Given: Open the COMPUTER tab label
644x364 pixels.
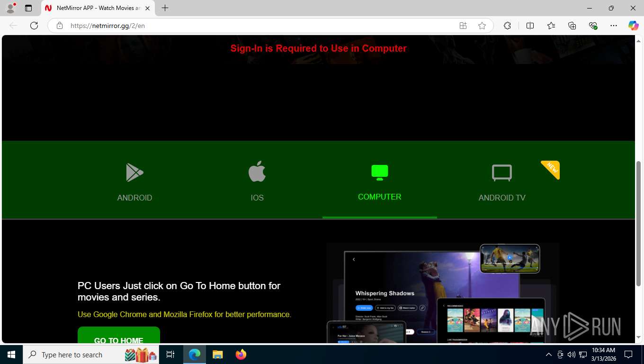Looking at the screenshot, I should click(x=380, y=197).
